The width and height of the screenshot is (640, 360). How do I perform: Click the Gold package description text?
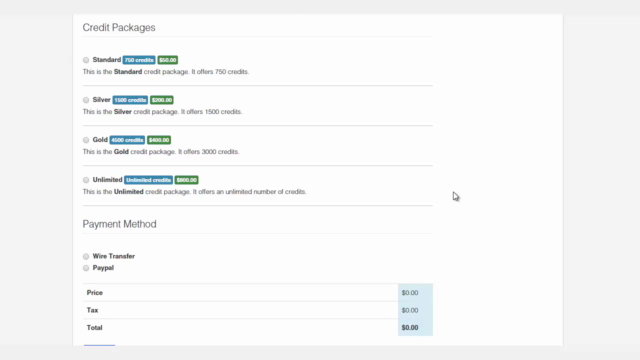point(161,152)
